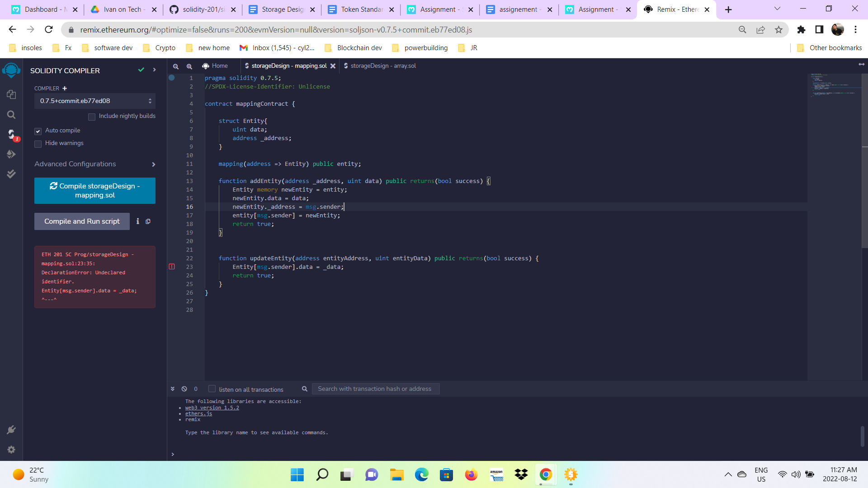Expand the Solidity Compiler panel chevron
Viewport: 868px width, 488px height.
[155, 70]
